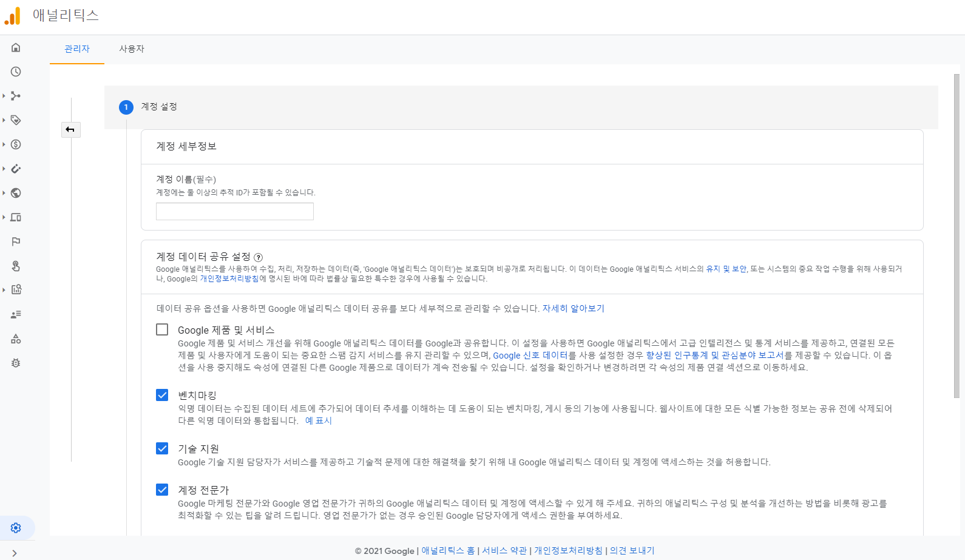Open 개인정보처리방침 link in data sharing text
Image resolution: width=965 pixels, height=560 pixels.
point(229,278)
